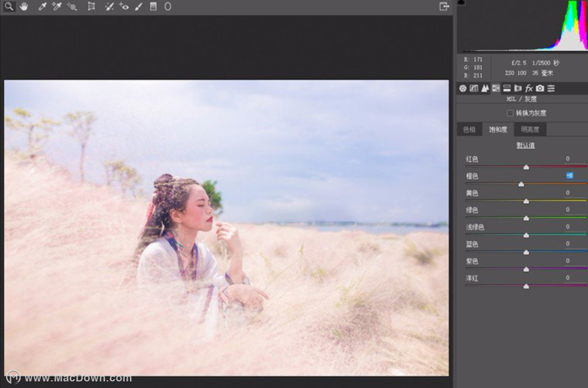
Task: Open the Detail panel
Action: point(485,88)
